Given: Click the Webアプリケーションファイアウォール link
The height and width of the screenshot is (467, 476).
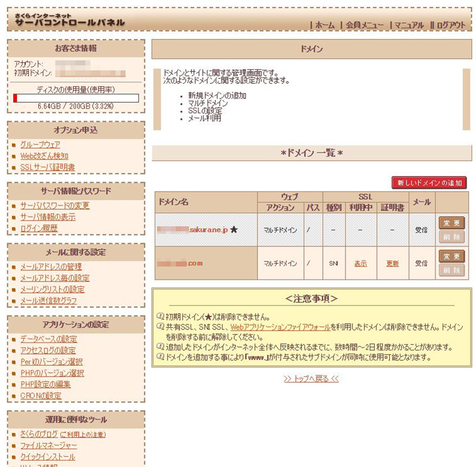Looking at the screenshot, I should pos(280,327).
